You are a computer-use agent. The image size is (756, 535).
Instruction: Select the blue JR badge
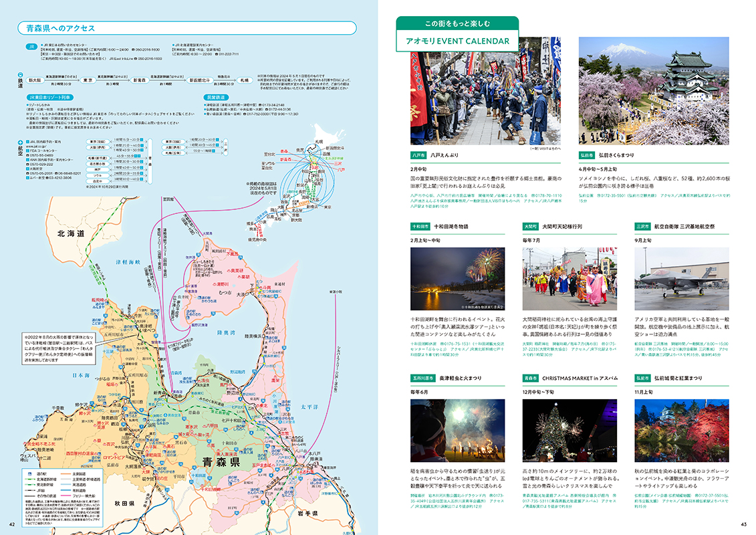point(31,47)
